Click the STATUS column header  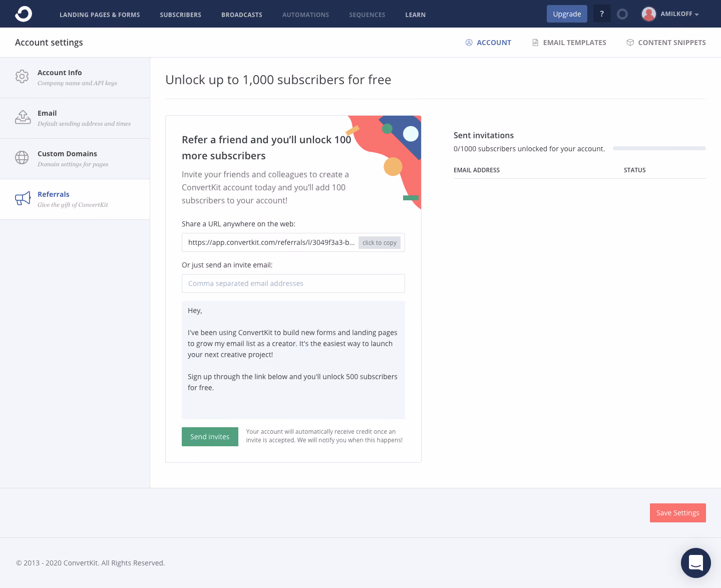[635, 170]
